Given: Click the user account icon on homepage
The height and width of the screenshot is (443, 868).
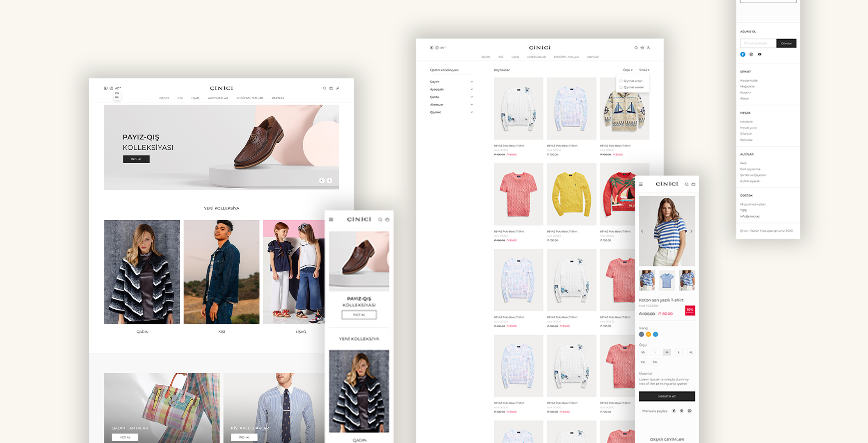Looking at the screenshot, I should 338,88.
